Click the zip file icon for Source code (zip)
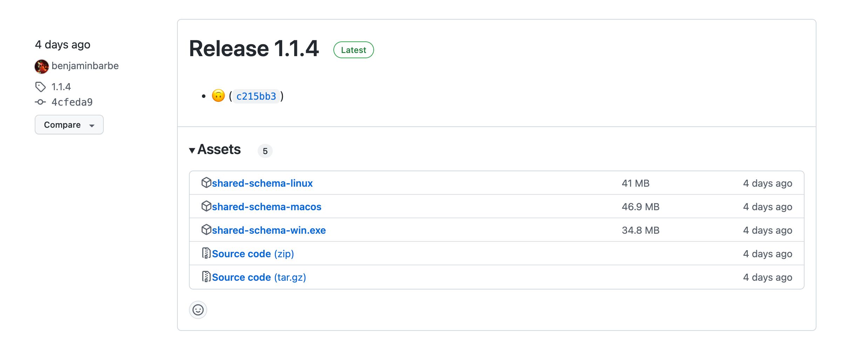The image size is (868, 346). tap(206, 253)
